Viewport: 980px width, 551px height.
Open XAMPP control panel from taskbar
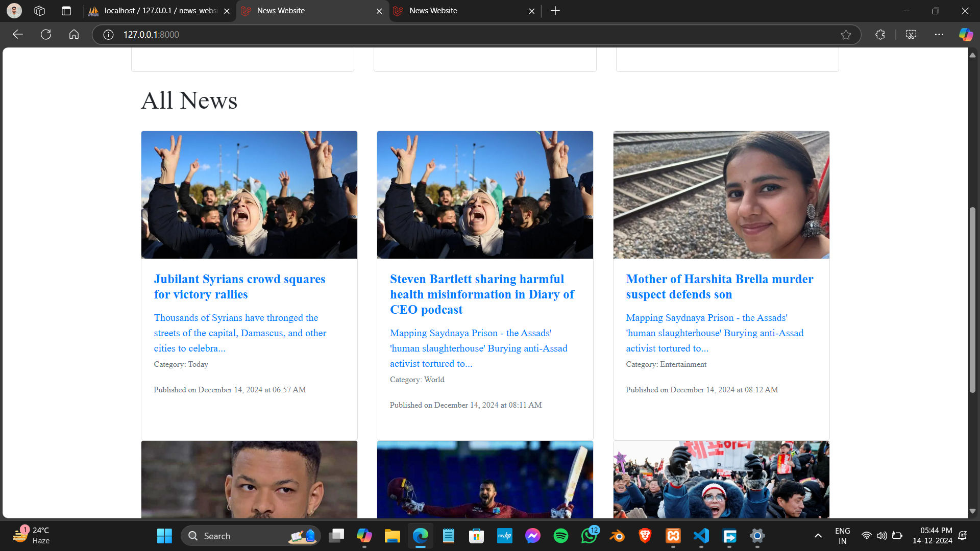tap(673, 536)
